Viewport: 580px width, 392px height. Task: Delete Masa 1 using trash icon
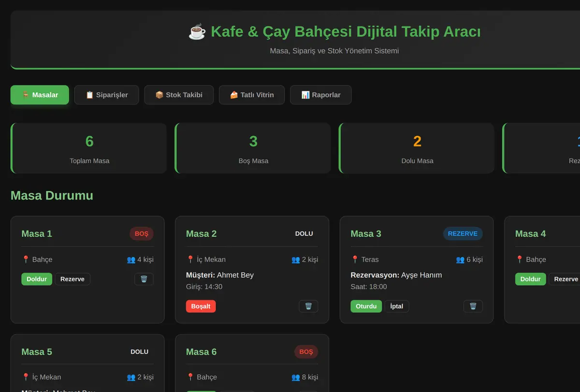pos(144,279)
